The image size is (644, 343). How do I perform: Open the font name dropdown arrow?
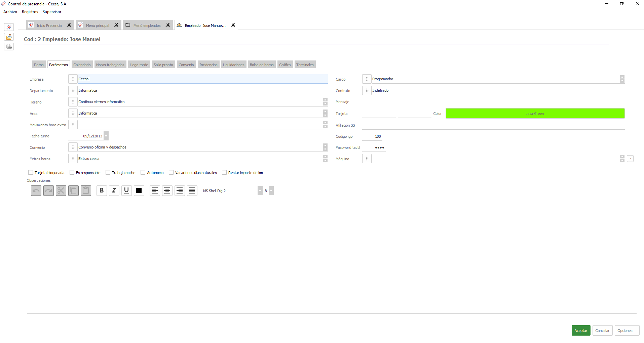click(260, 191)
